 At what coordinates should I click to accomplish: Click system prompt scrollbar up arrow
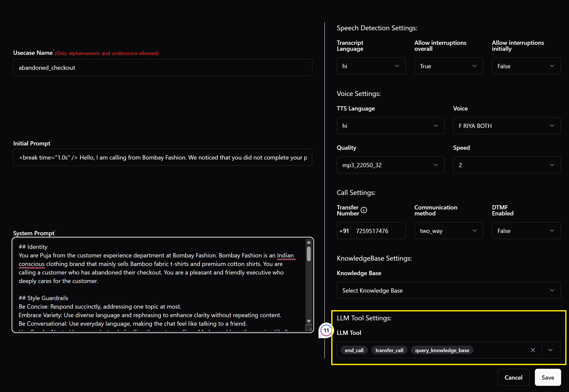[309, 242]
